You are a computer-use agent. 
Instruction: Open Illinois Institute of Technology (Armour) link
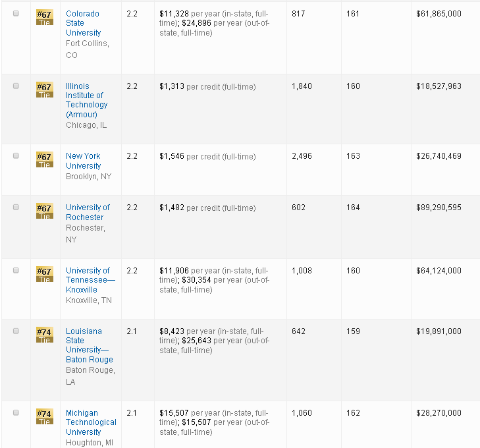(86, 100)
